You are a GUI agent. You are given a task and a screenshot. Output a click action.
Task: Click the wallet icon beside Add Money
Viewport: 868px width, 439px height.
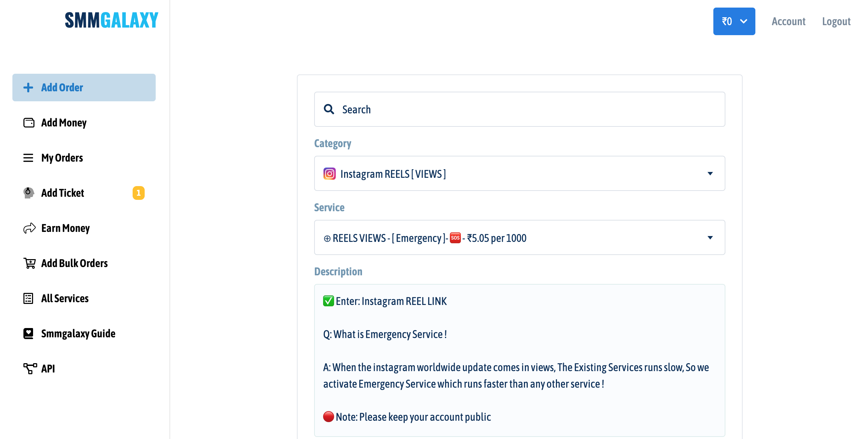pos(29,123)
